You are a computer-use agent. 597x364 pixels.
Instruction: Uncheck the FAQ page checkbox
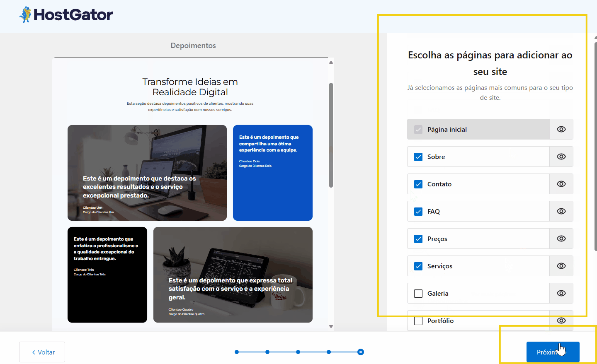pyautogui.click(x=418, y=212)
